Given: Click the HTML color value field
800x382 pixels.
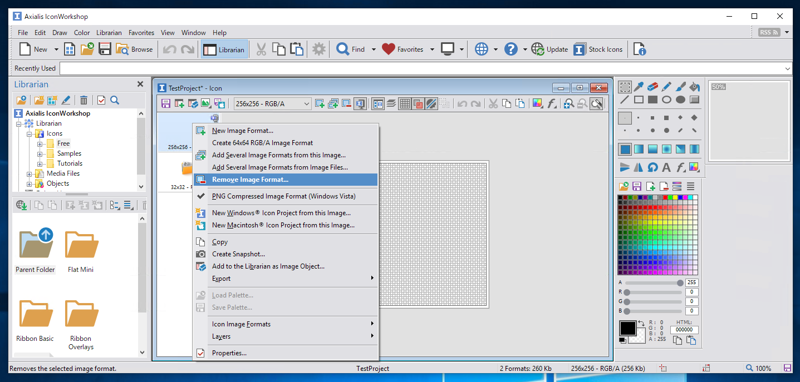Looking at the screenshot, I should (684, 330).
